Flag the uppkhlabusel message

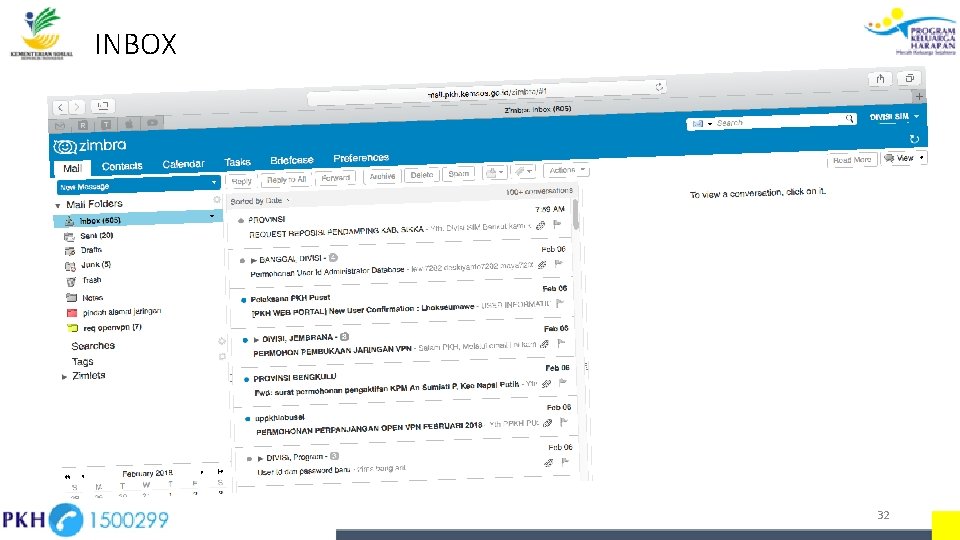tap(564, 422)
